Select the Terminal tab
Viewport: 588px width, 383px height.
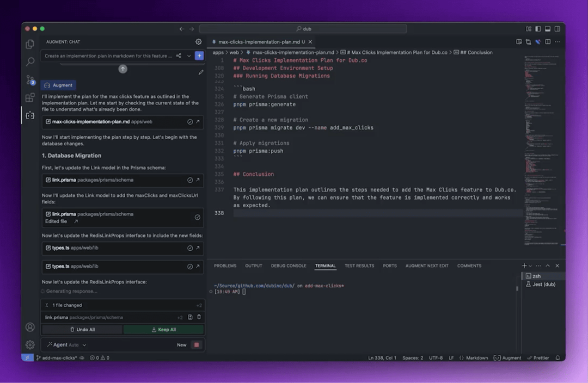325,265
